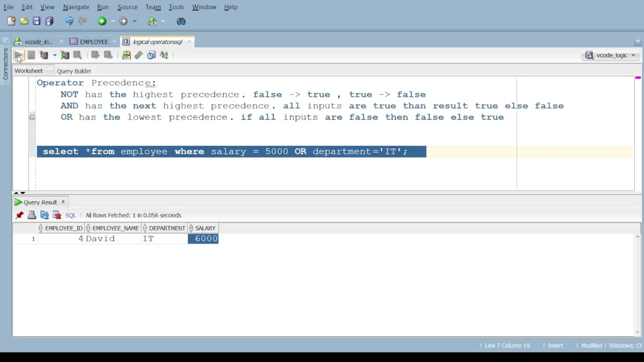644x362 pixels.
Task: Click the SQL History clock icon
Action: (x=151, y=55)
